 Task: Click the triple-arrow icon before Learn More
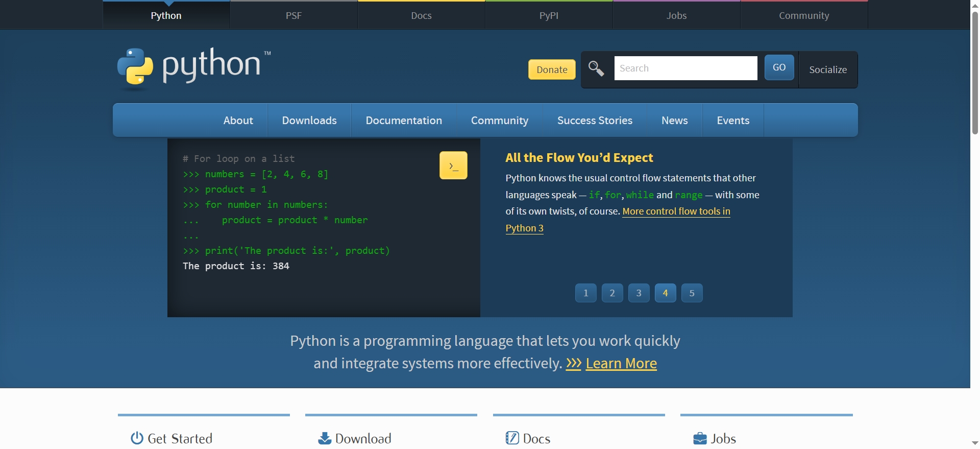(x=574, y=363)
